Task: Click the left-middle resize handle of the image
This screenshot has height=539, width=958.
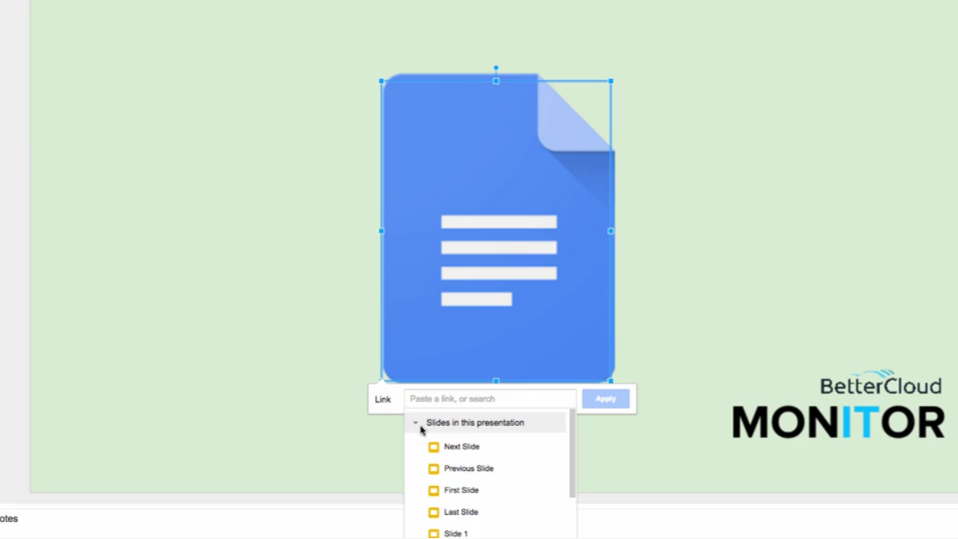Action: pyautogui.click(x=382, y=231)
